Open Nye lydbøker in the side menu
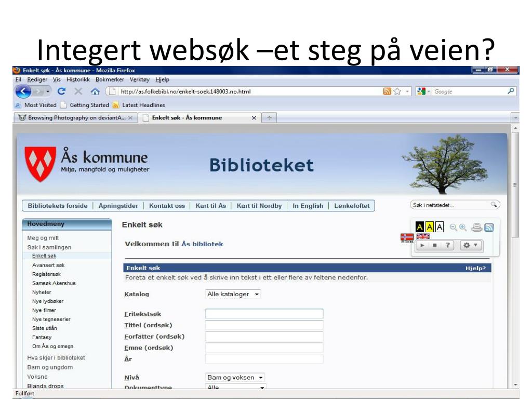 pyautogui.click(x=48, y=301)
